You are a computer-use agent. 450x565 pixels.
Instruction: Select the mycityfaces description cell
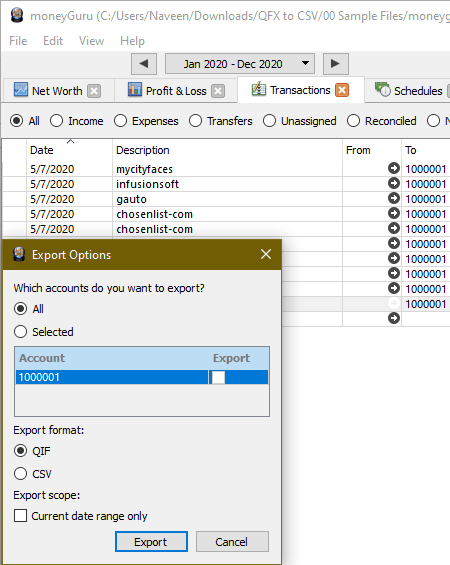227,169
